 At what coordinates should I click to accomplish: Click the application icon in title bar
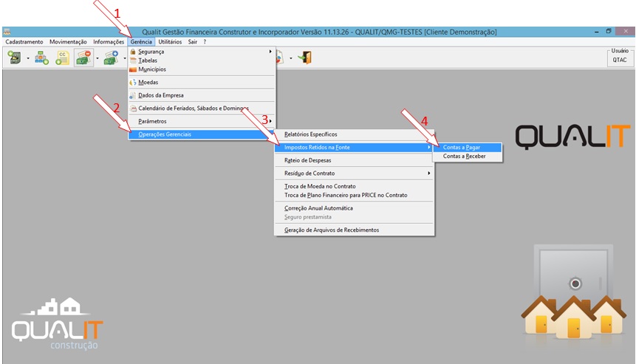(x=7, y=32)
